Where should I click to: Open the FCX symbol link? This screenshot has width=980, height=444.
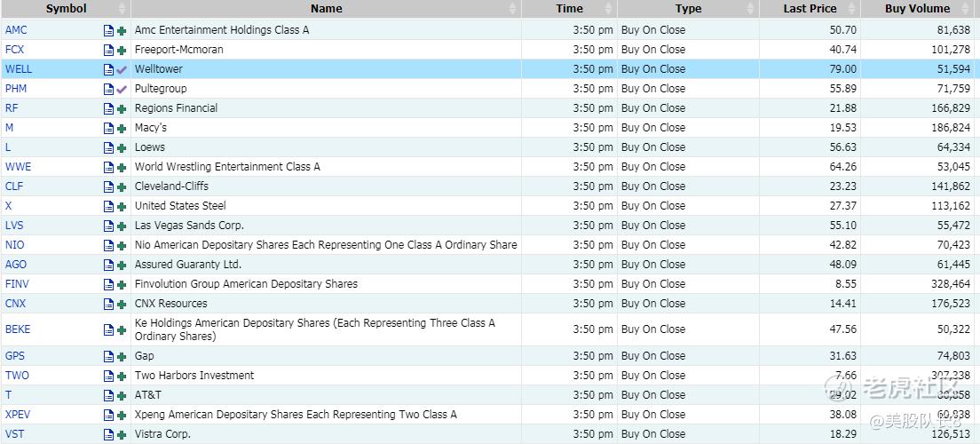14,50
